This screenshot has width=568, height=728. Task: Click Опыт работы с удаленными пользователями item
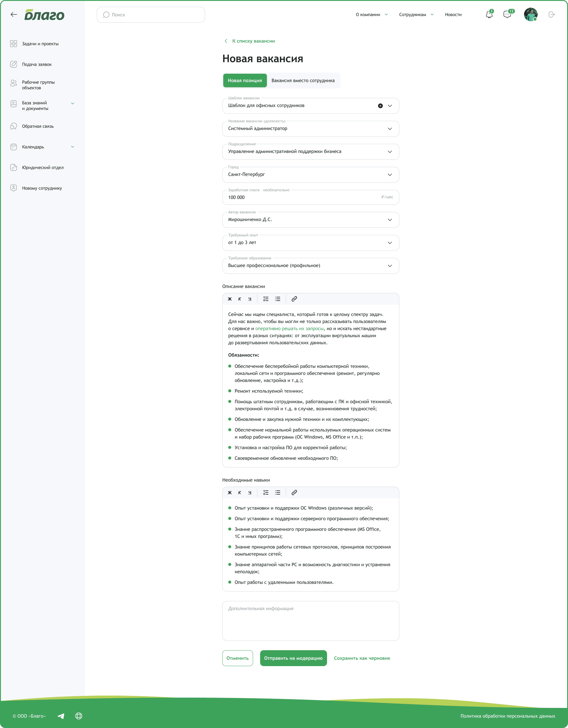(284, 582)
